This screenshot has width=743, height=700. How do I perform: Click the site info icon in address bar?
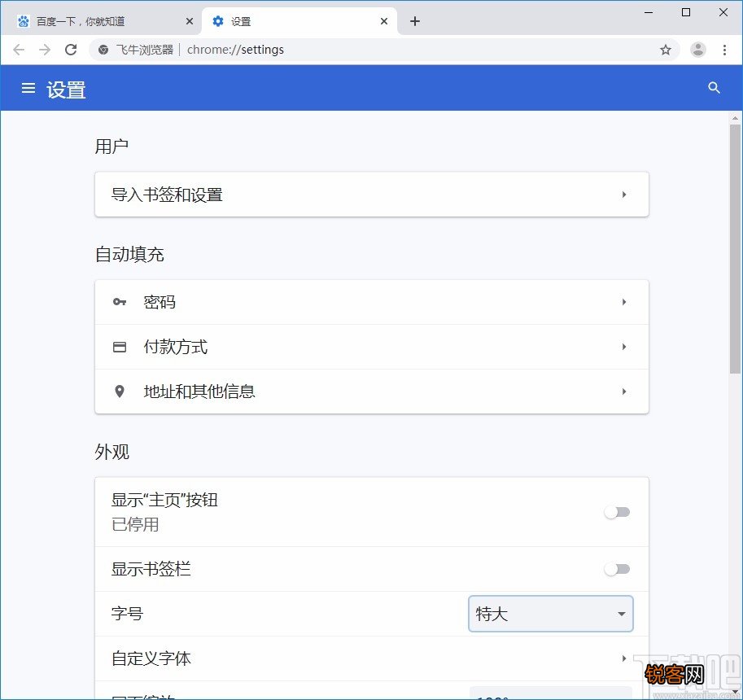pos(103,50)
